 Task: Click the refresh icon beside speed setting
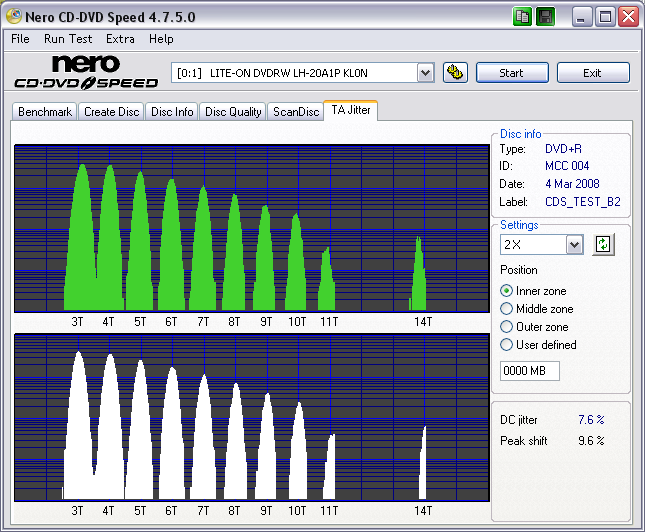point(603,244)
